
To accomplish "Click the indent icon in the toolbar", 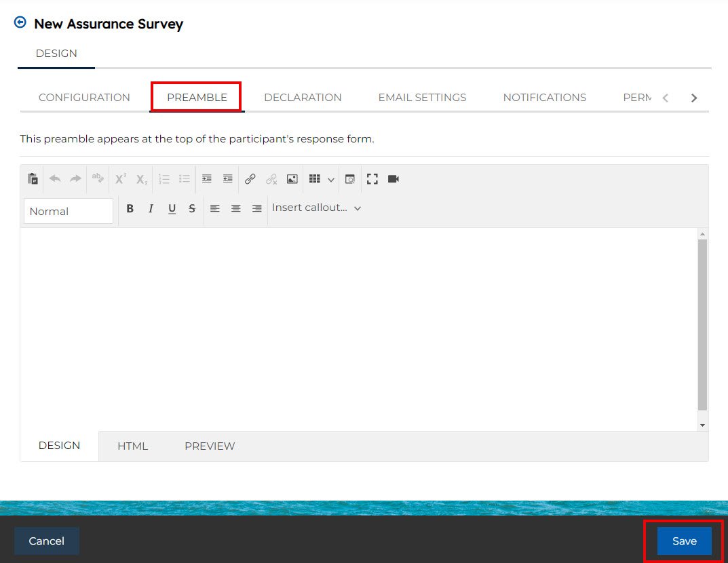I will tap(207, 179).
